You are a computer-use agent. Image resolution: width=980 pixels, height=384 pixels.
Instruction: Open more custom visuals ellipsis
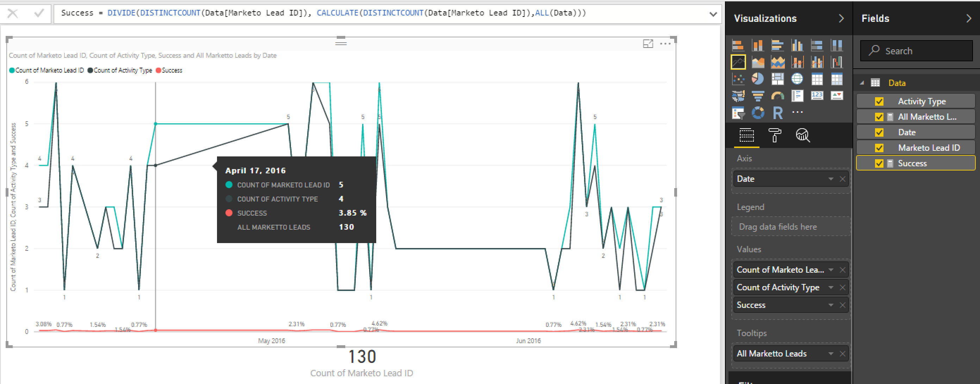[x=798, y=112]
